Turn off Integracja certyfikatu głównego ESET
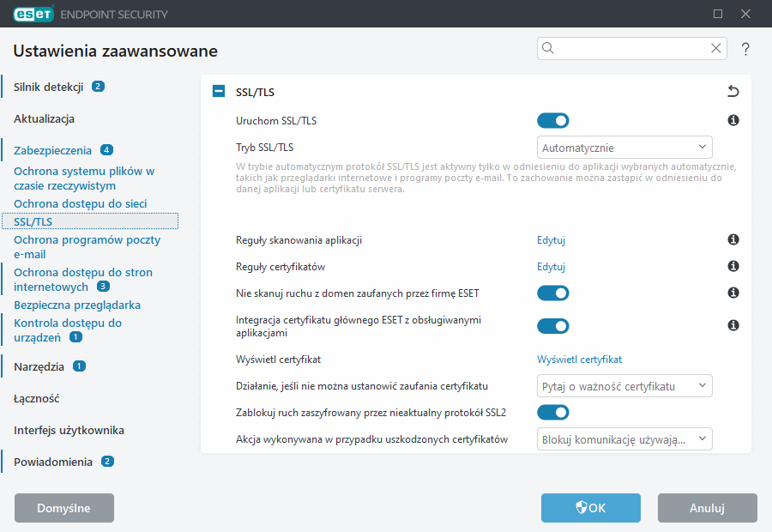 coord(553,326)
